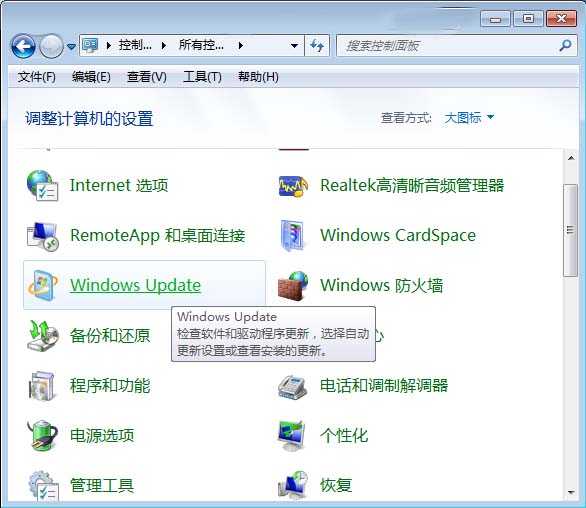
Task: Open the 程序和功能 link
Action: pyautogui.click(x=110, y=385)
